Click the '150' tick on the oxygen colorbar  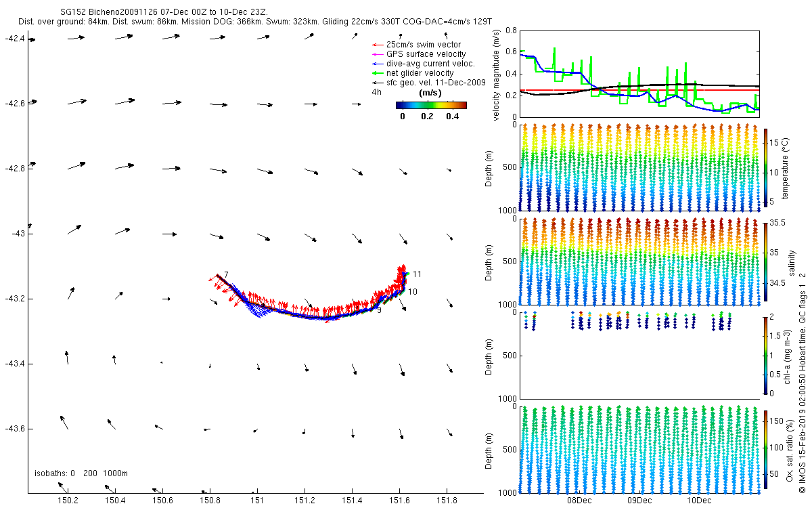click(777, 421)
